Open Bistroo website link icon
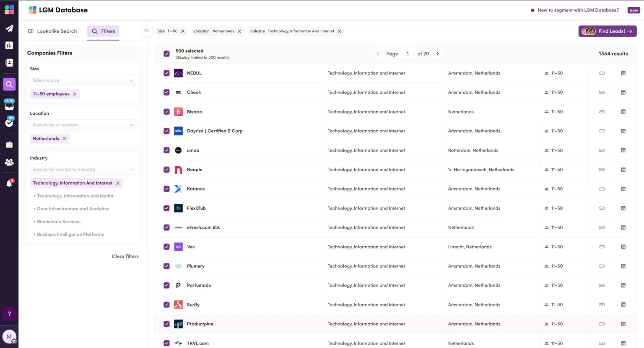644x348 pixels. pyautogui.click(x=602, y=112)
